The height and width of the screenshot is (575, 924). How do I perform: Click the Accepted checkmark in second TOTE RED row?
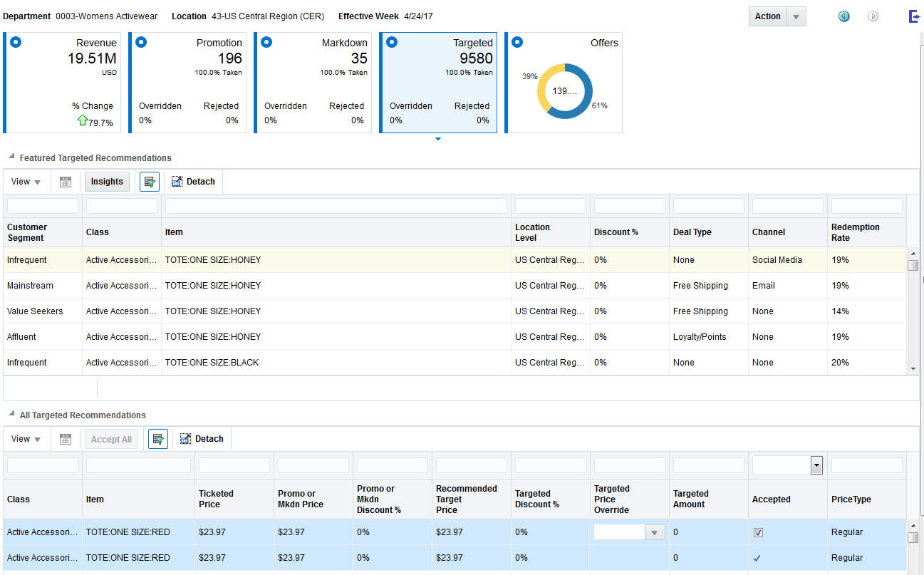[x=757, y=558]
